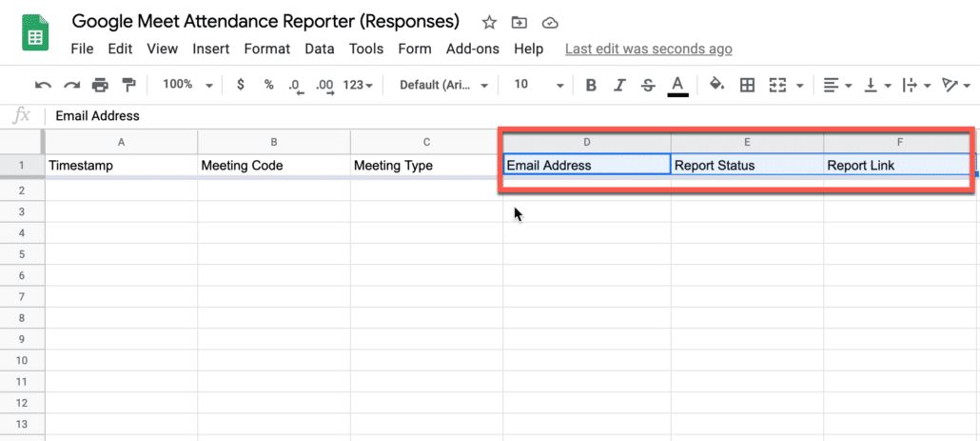Image resolution: width=980 pixels, height=441 pixels.
Task: Open more number formats dropdown
Action: (x=358, y=85)
